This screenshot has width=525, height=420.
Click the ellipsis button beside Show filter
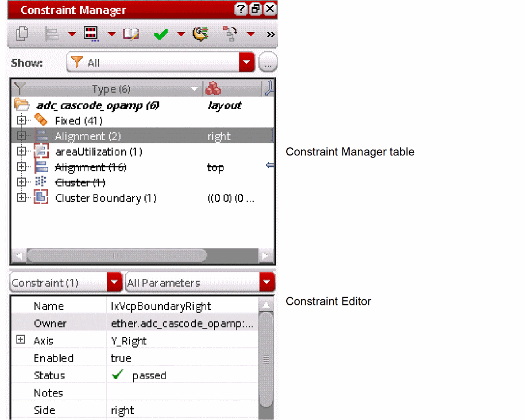point(268,62)
